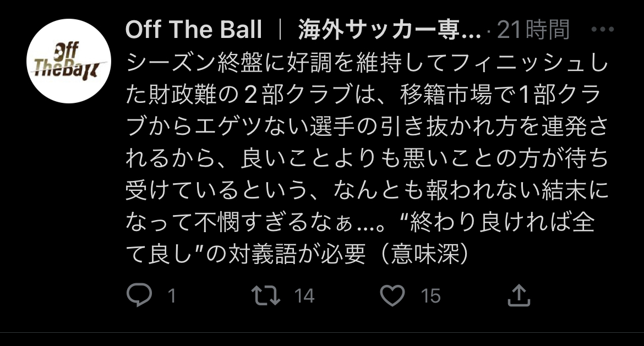
Task: Open the reply speech bubble icon
Action: click(x=139, y=295)
